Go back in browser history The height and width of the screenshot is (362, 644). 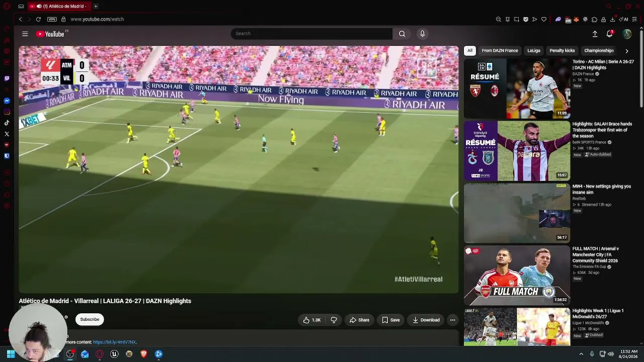20,19
